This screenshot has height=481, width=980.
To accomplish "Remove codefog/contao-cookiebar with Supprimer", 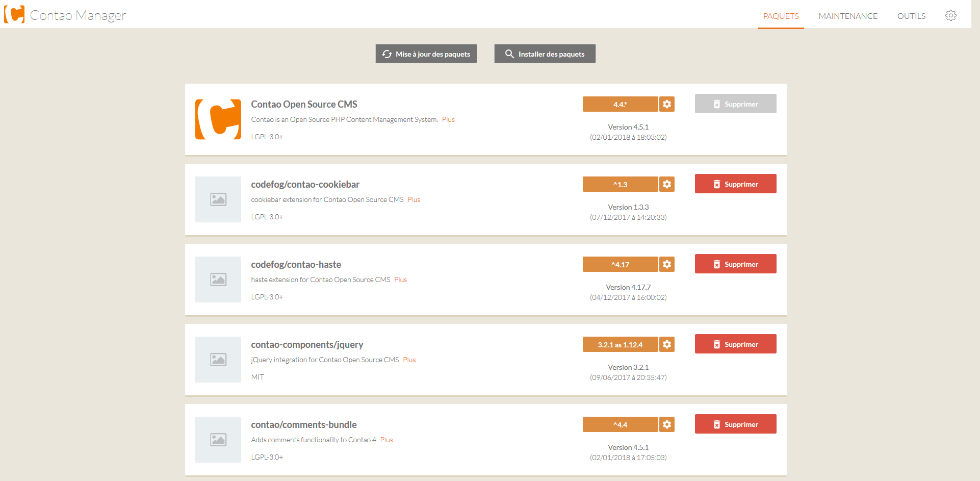I will pos(735,184).
